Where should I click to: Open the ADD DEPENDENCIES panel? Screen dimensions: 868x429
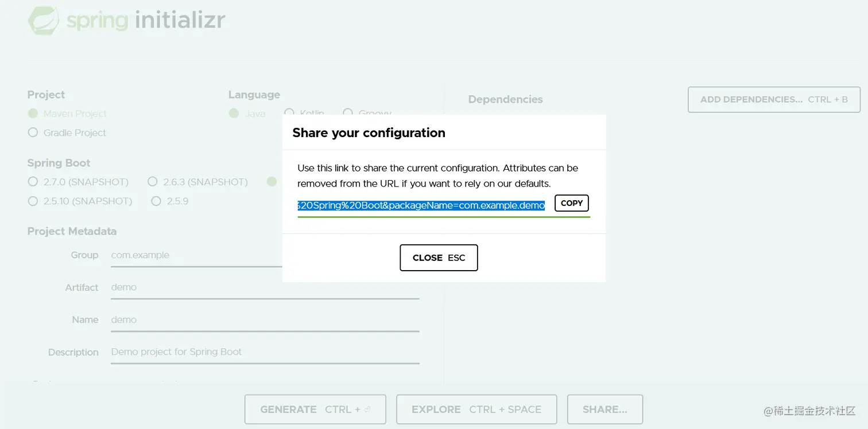point(774,100)
